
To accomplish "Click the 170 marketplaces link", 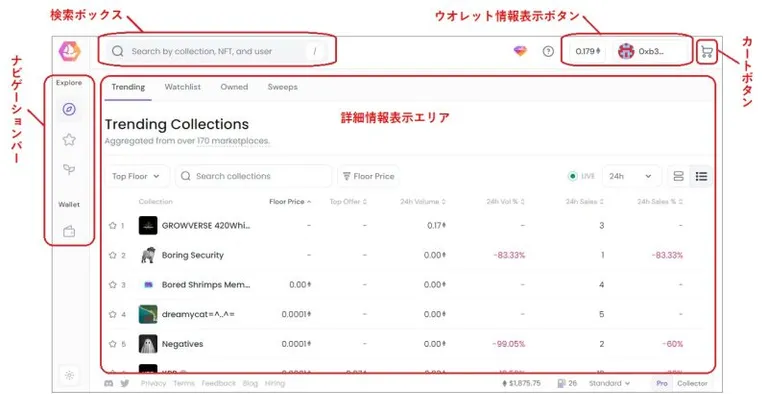I will tap(233, 141).
